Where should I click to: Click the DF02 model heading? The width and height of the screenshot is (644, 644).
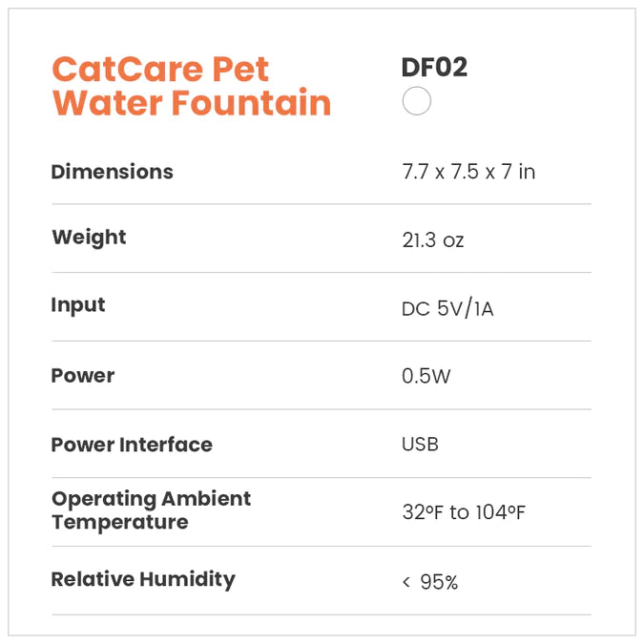pos(434,68)
